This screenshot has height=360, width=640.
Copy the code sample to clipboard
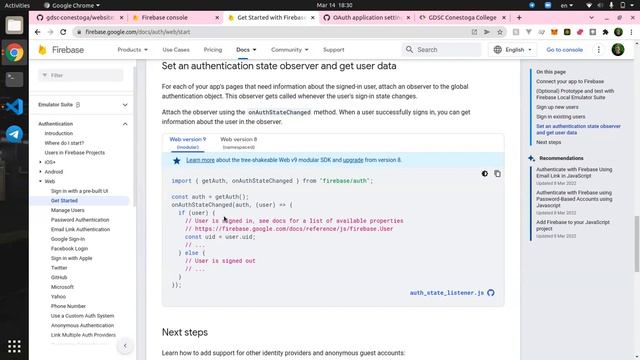pos(497,173)
